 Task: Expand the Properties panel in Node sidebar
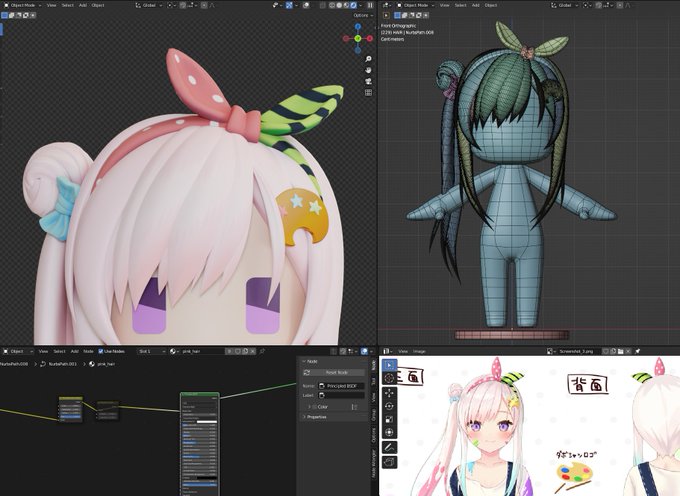[315, 417]
